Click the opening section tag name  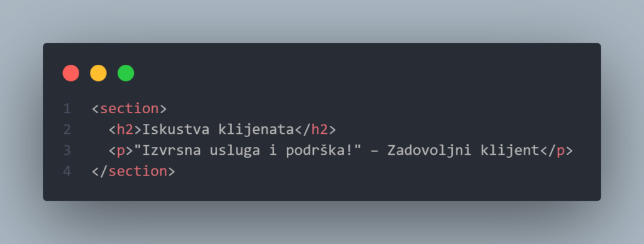click(130, 109)
